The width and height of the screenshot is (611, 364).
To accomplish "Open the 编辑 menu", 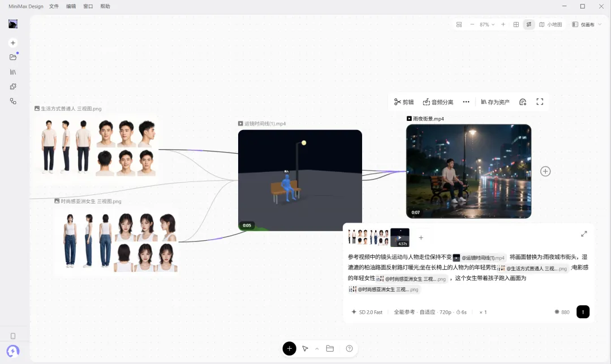I will (x=71, y=6).
